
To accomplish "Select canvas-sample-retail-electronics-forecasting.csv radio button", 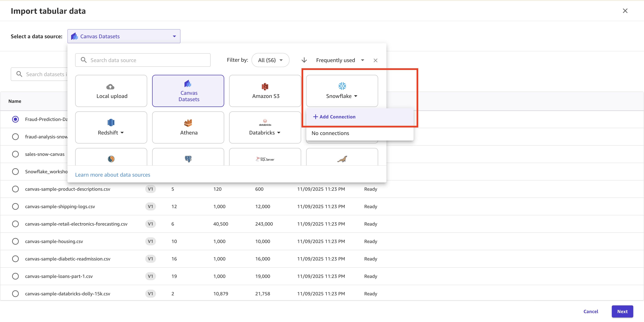I will 15,224.
